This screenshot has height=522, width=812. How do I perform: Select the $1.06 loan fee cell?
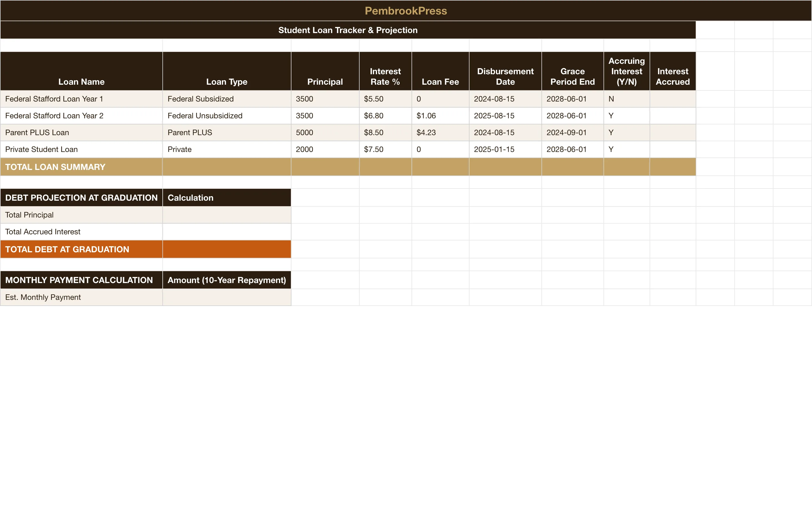pyautogui.click(x=440, y=116)
